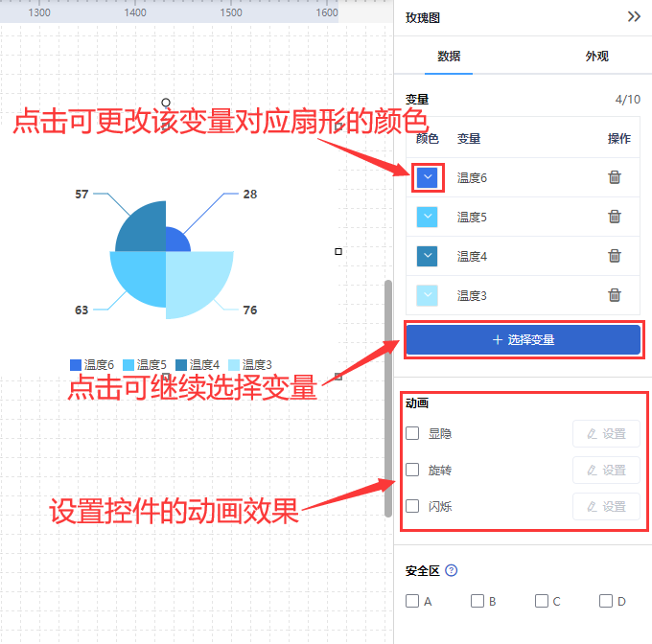The height and width of the screenshot is (644, 652).
Task: Switch to the 数据 tab
Action: pyautogui.click(x=449, y=57)
